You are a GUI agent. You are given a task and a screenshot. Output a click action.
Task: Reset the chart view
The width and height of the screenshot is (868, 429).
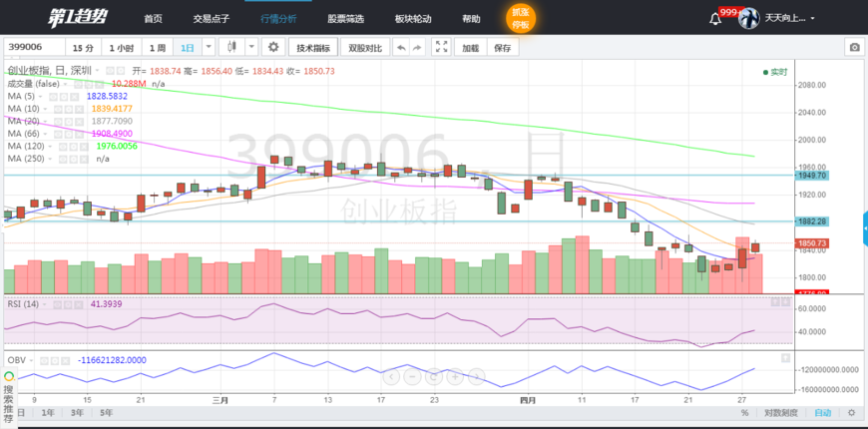click(433, 377)
